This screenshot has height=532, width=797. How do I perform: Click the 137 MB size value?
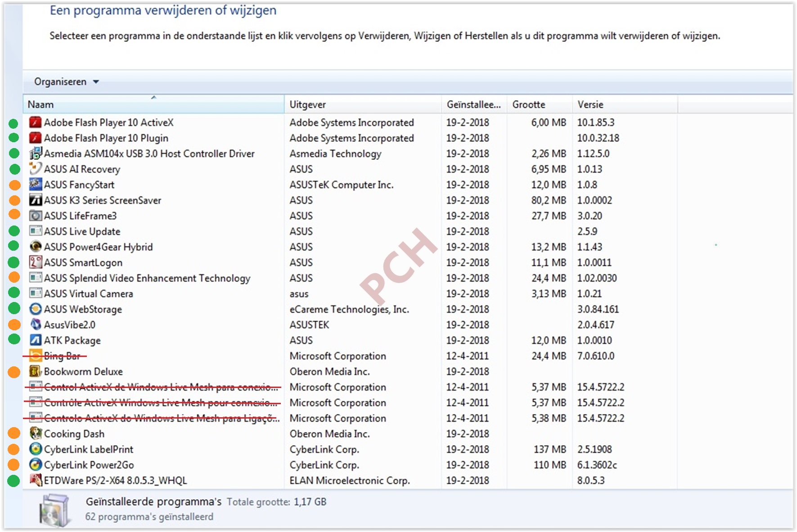[x=550, y=449]
